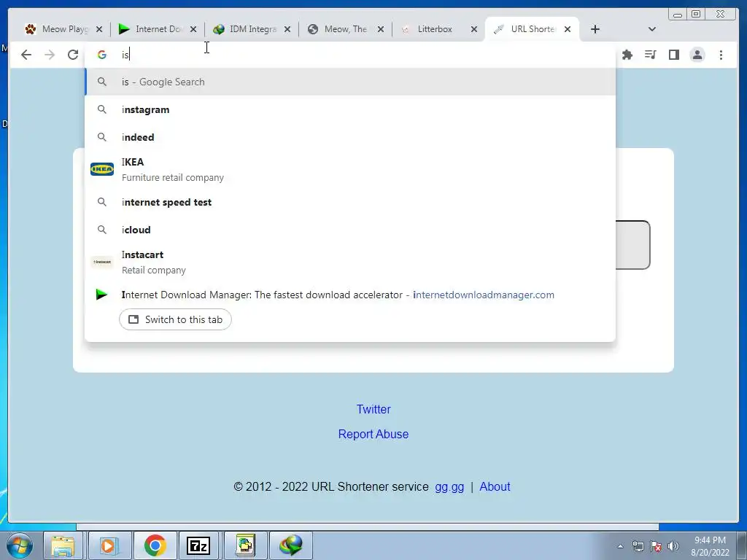This screenshot has width=747, height=560.
Task: Close the Internet Download Manager tab
Action: 193,29
